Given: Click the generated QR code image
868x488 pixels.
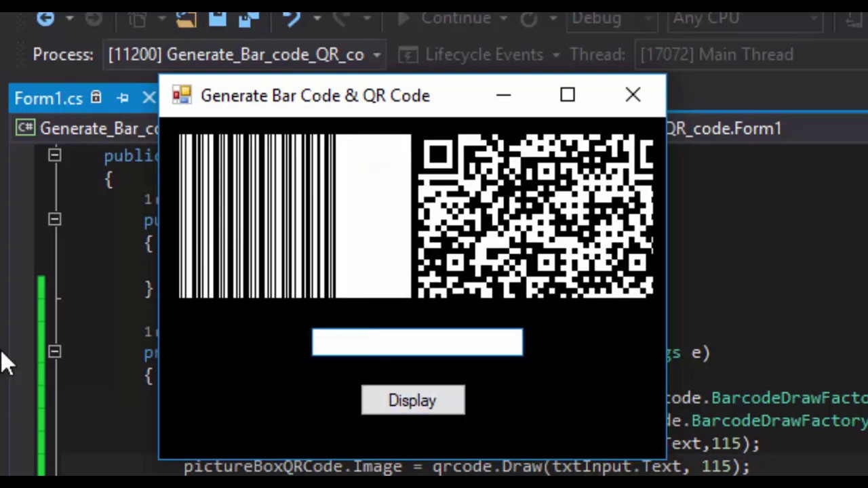Looking at the screenshot, I should (x=536, y=216).
